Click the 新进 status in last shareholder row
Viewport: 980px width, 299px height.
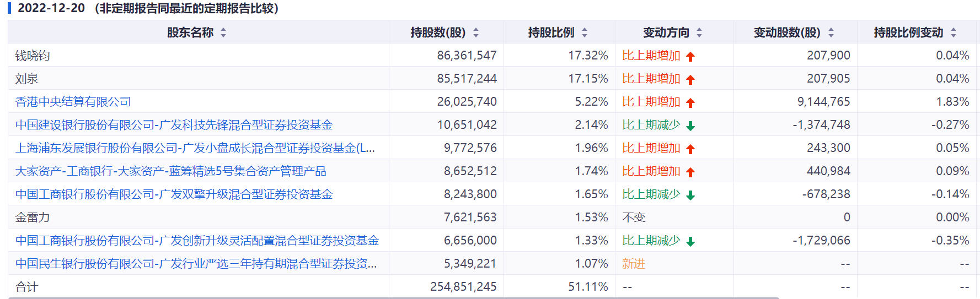634,264
